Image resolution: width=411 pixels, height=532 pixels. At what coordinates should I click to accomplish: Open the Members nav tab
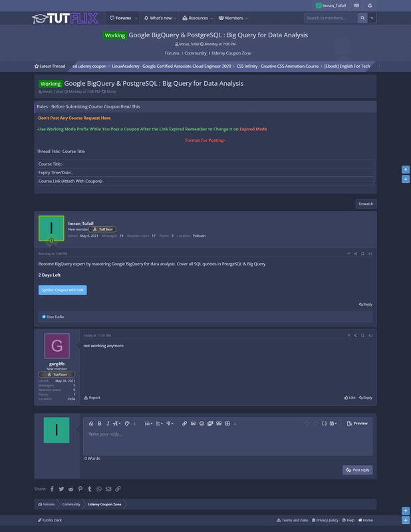click(231, 18)
